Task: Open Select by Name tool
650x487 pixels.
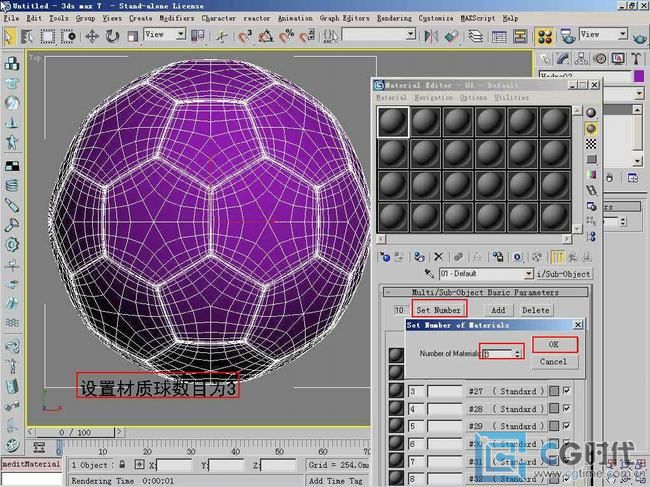Action: (27, 36)
